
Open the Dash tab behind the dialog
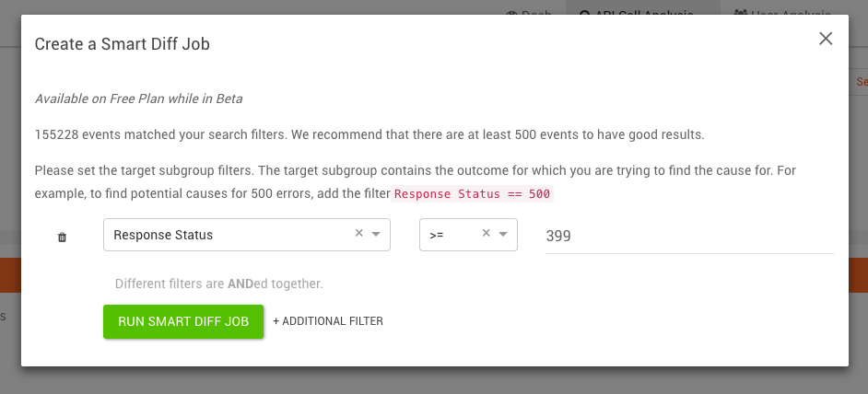(529, 11)
